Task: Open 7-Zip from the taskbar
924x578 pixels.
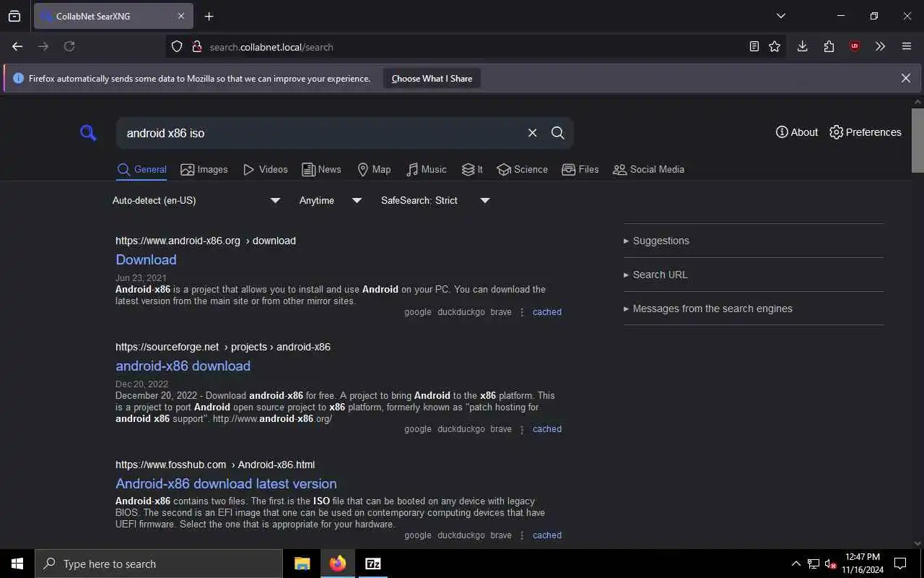Action: point(373,564)
